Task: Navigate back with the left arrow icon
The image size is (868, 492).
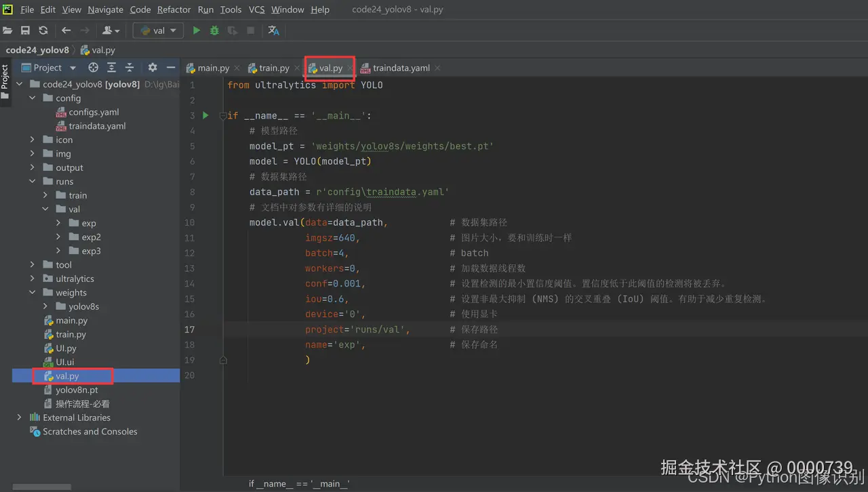Action: (x=66, y=30)
